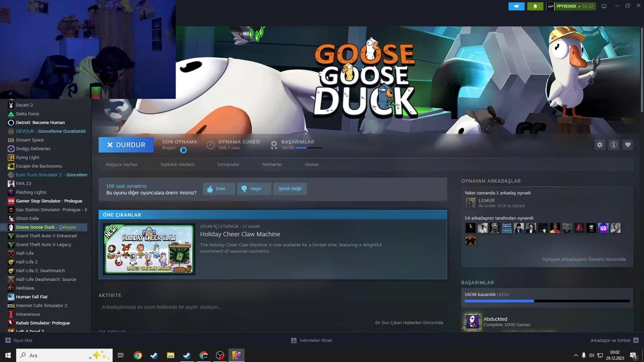
Task: Stop the game with the DURDUR button
Action: pos(126,145)
